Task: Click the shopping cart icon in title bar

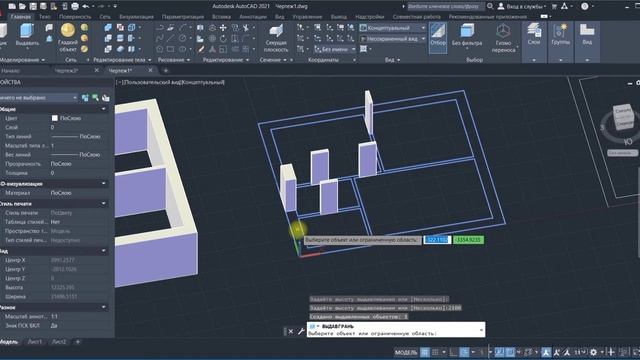Action: tap(554, 7)
